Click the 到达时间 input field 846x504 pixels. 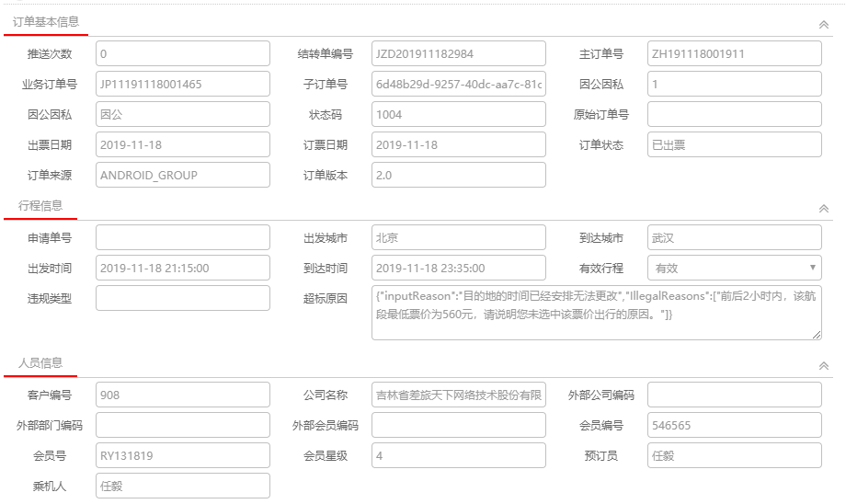click(x=459, y=268)
